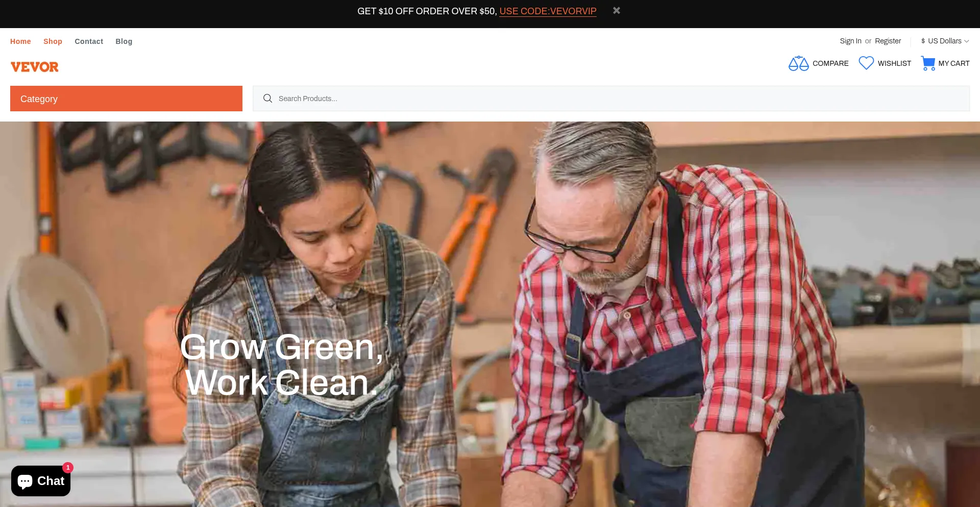The height and width of the screenshot is (507, 980).
Task: Dismiss the promo banner with the X
Action: pos(617,10)
